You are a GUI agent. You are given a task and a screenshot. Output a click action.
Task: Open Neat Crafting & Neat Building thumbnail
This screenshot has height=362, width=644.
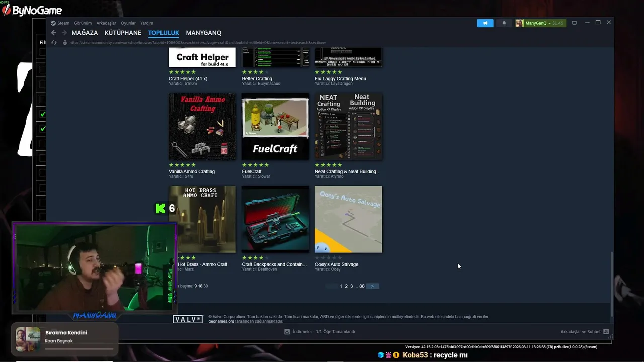(349, 126)
